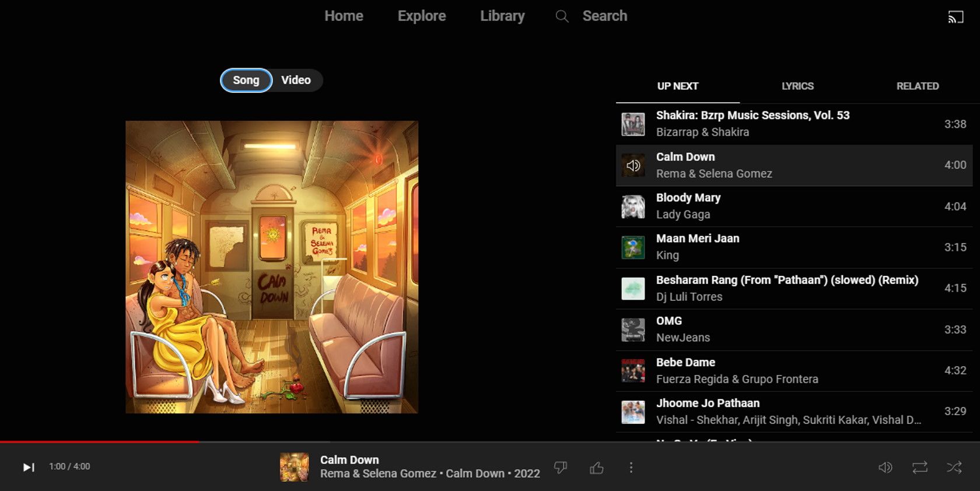Click the Bloody Mary album thumbnail
980x491 pixels.
(633, 206)
